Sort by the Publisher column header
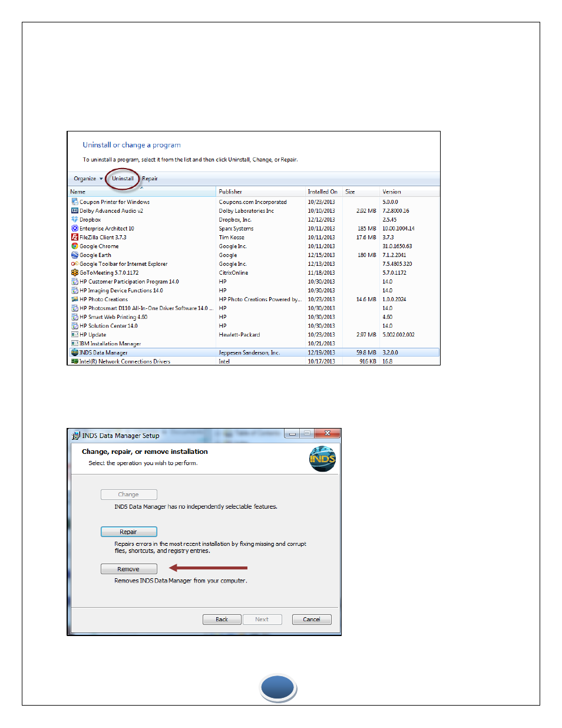 pos(261,192)
